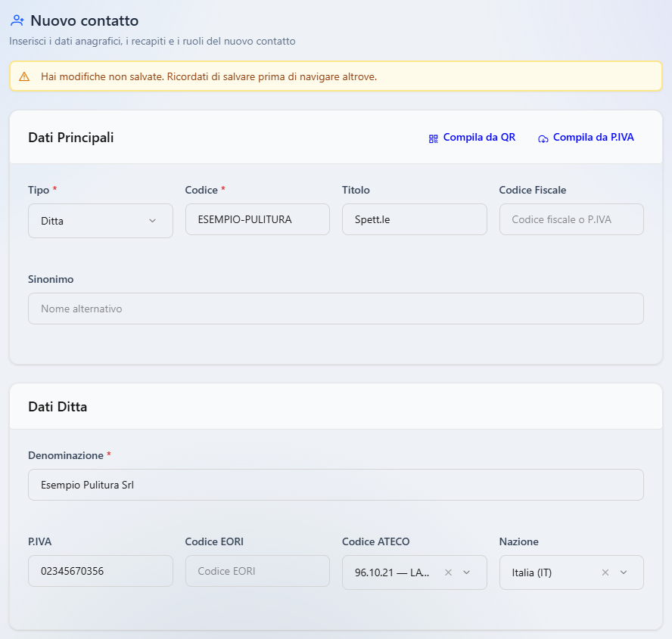
Task: Click the Codice Fiscale field label
Action: click(533, 190)
